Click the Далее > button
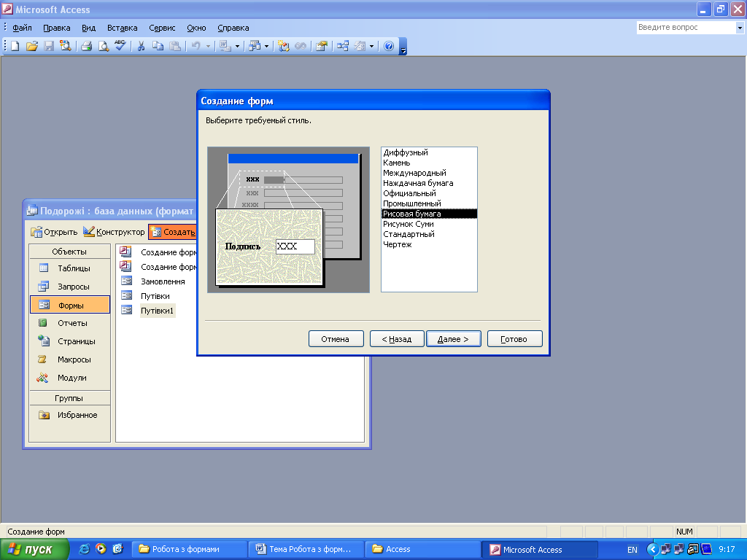This screenshot has height=560, width=747. pyautogui.click(x=454, y=339)
